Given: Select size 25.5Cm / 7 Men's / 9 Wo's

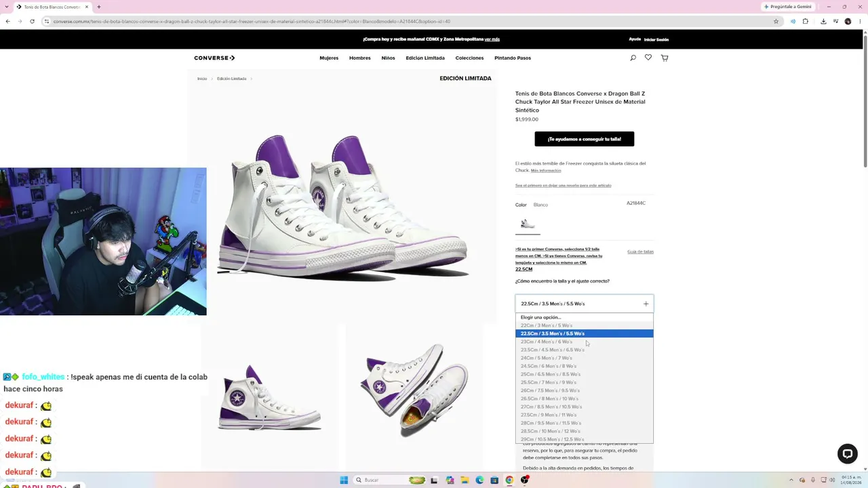Looking at the screenshot, I should [x=584, y=382].
